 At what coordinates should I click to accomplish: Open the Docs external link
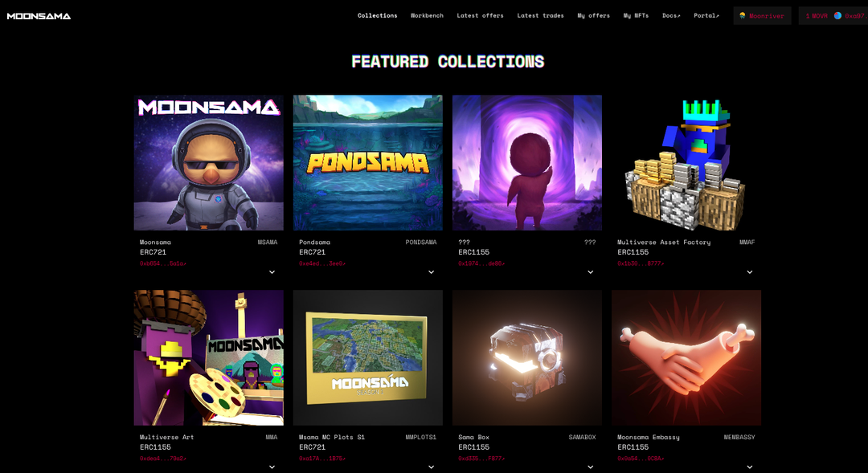(x=671, y=15)
